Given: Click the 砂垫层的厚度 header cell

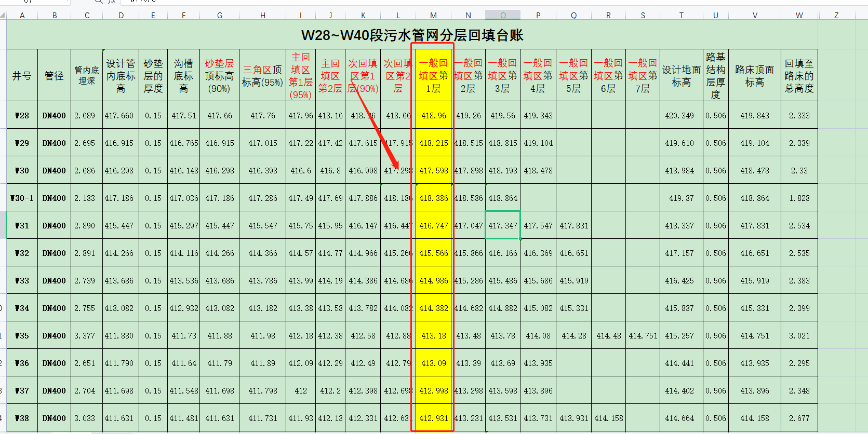Looking at the screenshot, I should (x=153, y=75).
